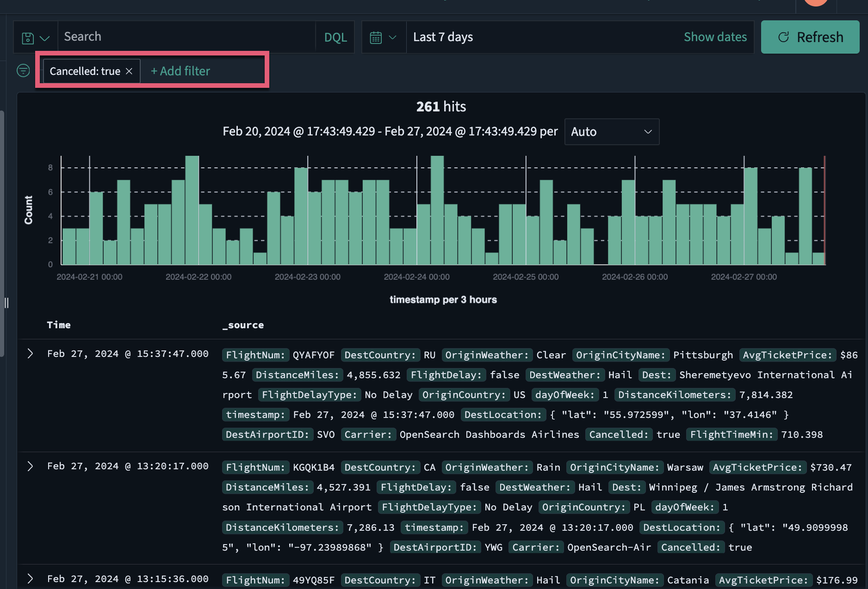Click inside the Search input field
Viewport: 868px width, 589px height.
coord(185,36)
